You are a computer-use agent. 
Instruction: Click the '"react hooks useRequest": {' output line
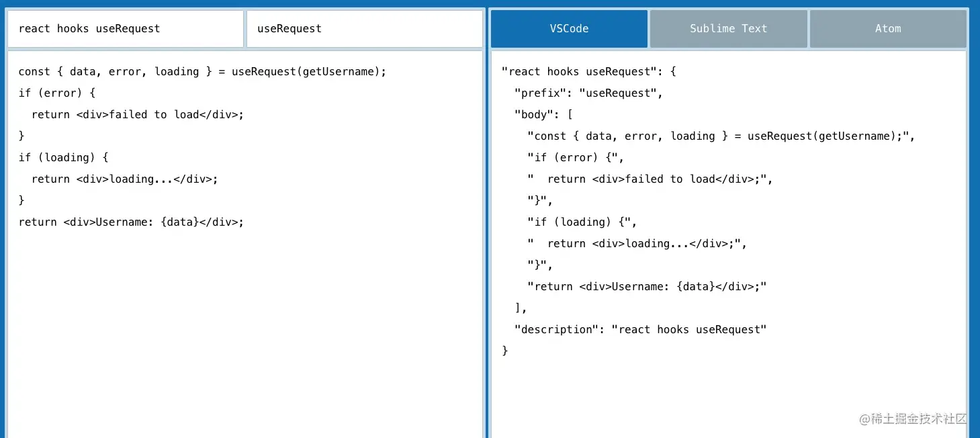click(x=588, y=72)
